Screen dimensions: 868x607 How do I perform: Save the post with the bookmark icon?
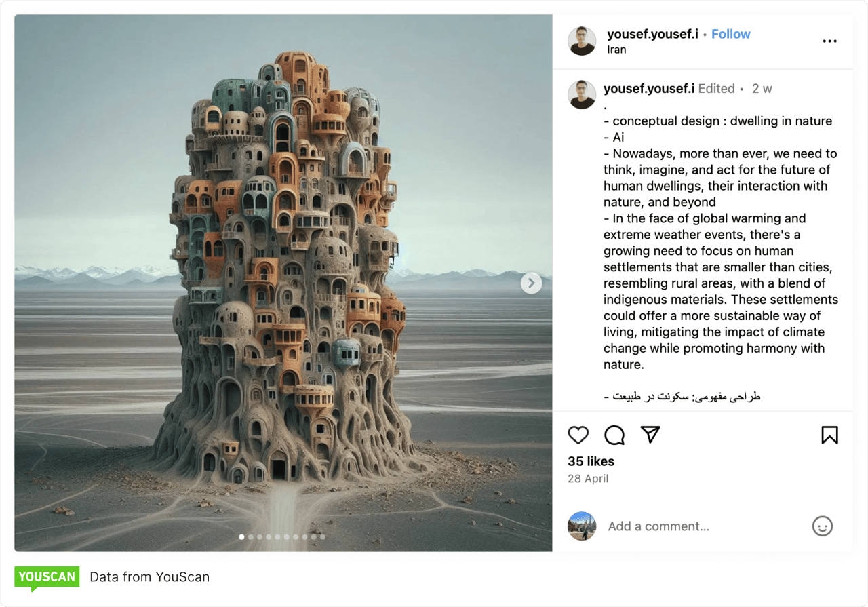(x=829, y=435)
